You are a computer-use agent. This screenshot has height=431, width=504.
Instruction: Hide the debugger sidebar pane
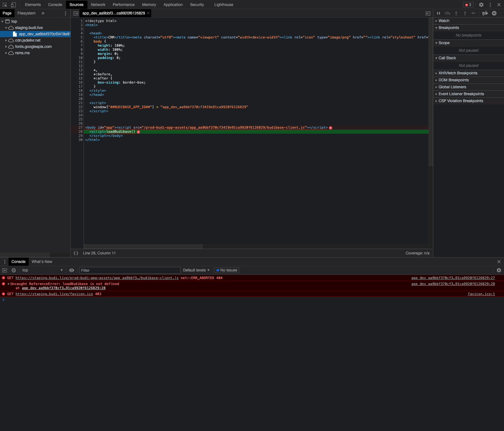click(x=428, y=13)
